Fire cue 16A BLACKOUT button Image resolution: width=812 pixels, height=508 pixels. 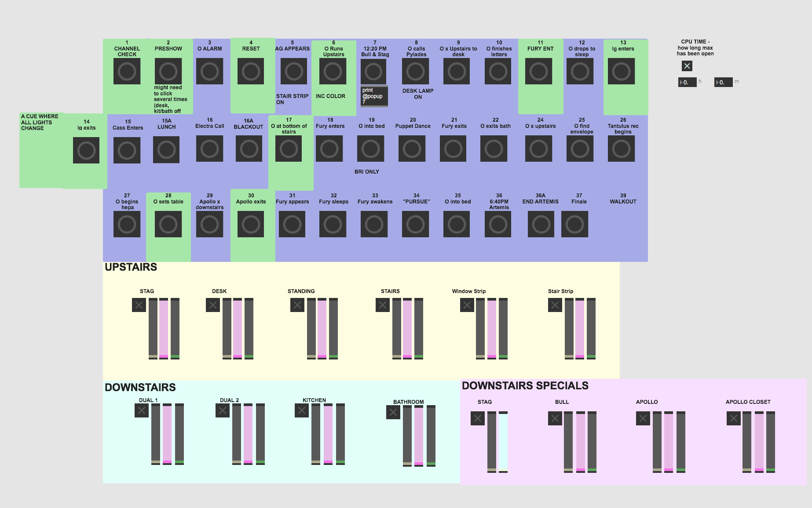coord(249,149)
